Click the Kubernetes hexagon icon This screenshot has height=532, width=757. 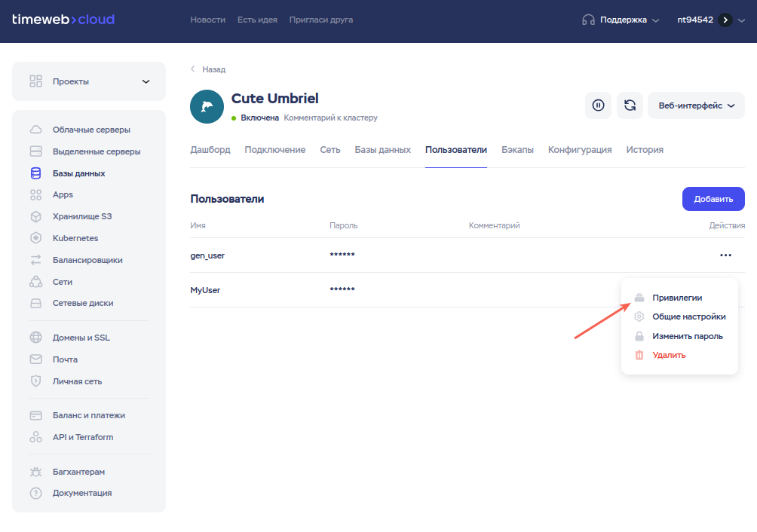click(35, 238)
